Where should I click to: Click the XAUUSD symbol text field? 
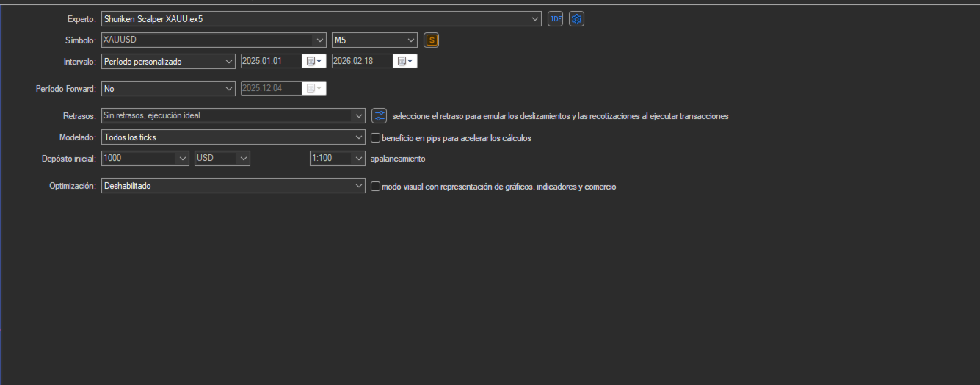click(x=207, y=40)
